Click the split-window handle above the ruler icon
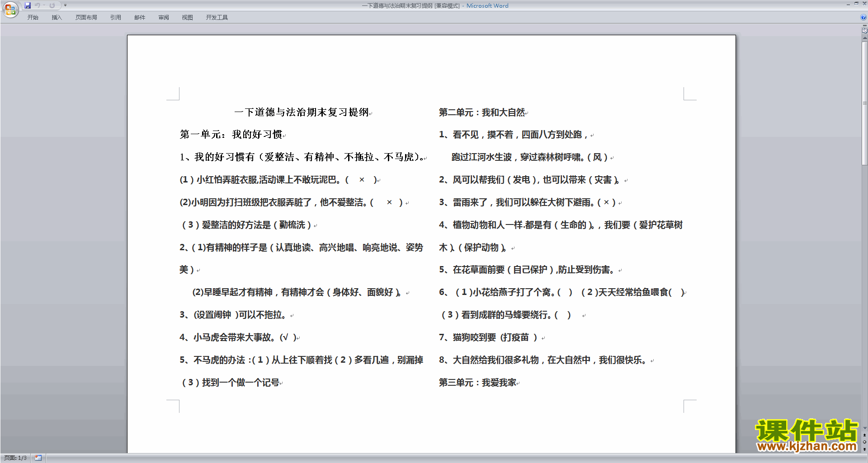 (864, 26)
